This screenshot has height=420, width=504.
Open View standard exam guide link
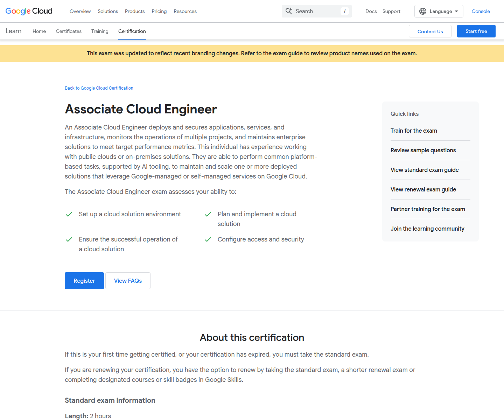tap(425, 170)
